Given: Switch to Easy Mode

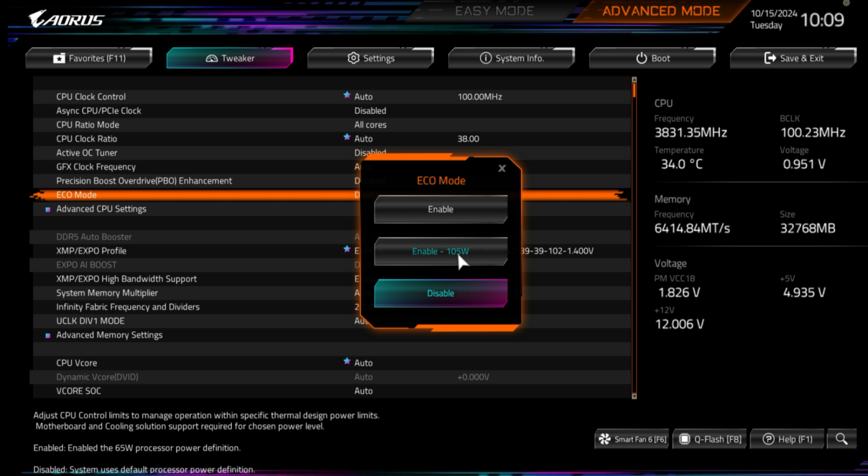Looking at the screenshot, I should [x=494, y=12].
